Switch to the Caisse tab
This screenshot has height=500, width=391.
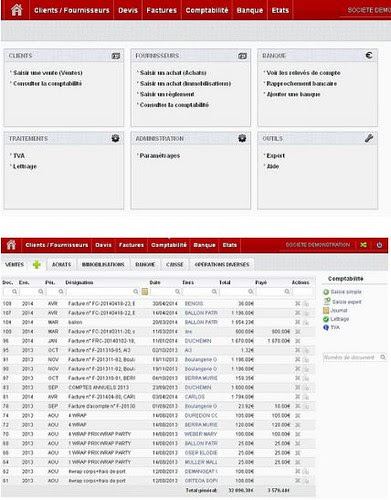pyautogui.click(x=175, y=265)
